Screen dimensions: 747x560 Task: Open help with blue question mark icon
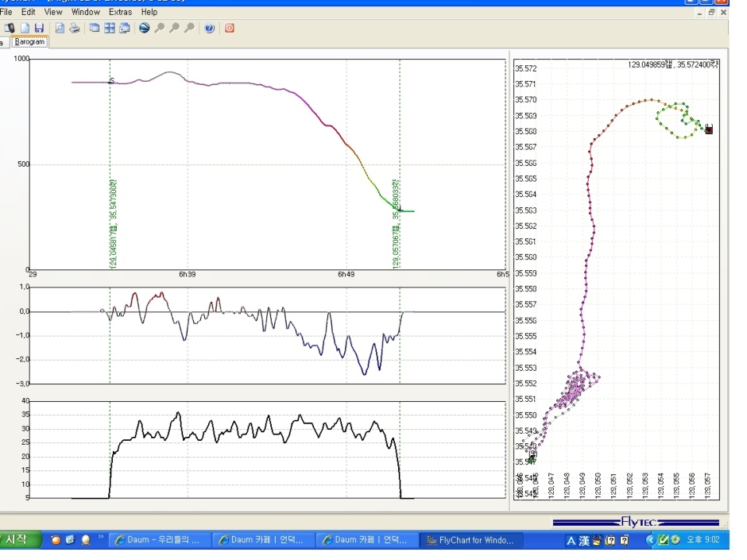[210, 28]
